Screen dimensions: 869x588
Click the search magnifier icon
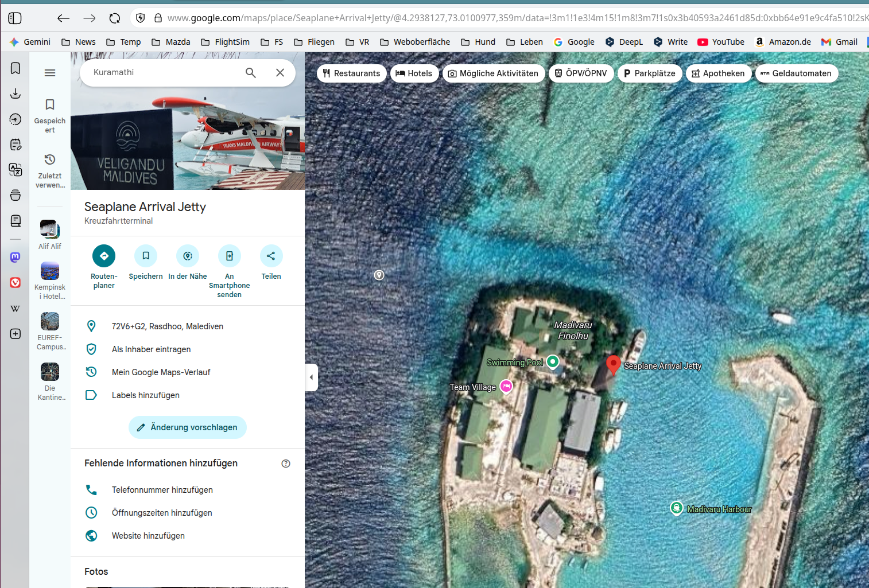tap(251, 73)
